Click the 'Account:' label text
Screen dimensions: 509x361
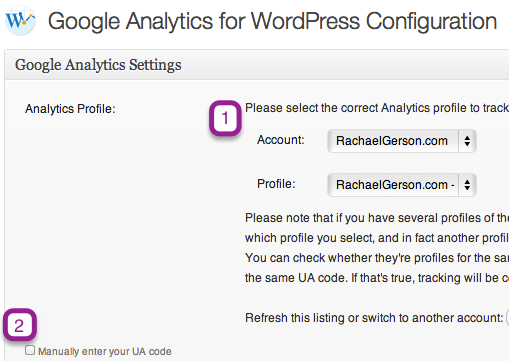(281, 140)
